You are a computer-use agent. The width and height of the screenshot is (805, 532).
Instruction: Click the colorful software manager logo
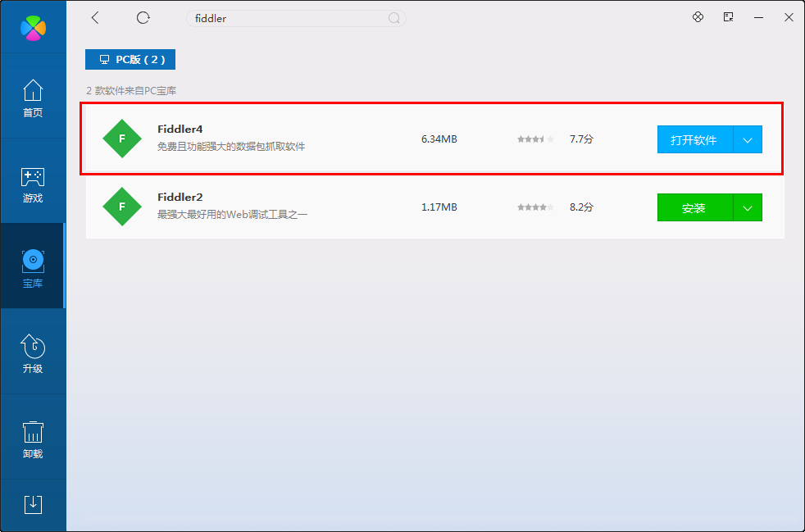33,28
